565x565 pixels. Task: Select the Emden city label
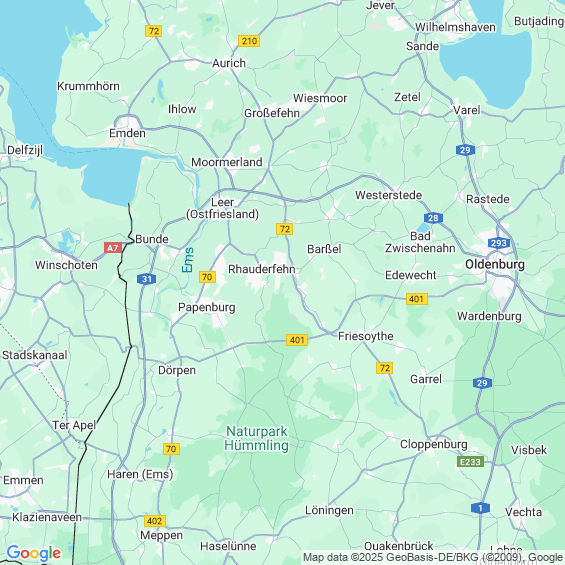click(x=128, y=133)
